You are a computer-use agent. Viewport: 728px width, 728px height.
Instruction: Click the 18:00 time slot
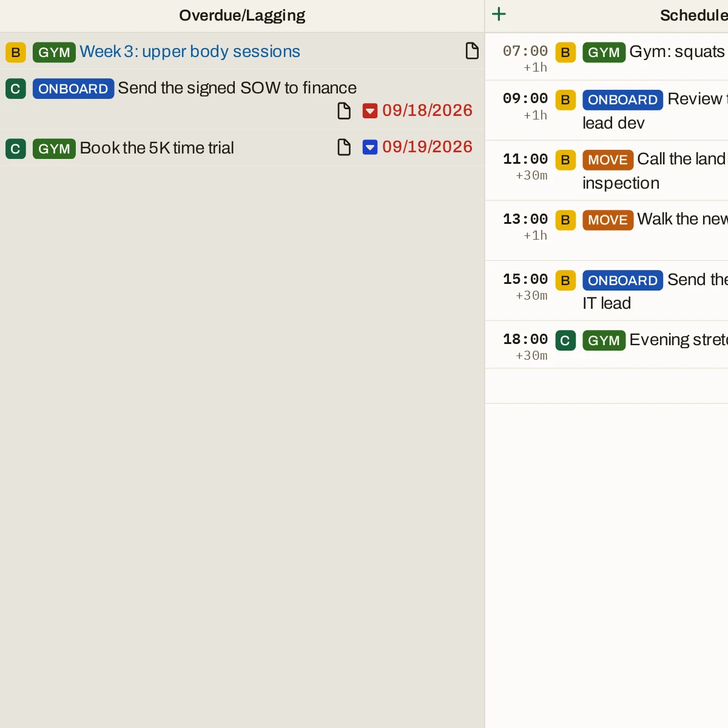click(x=525, y=339)
